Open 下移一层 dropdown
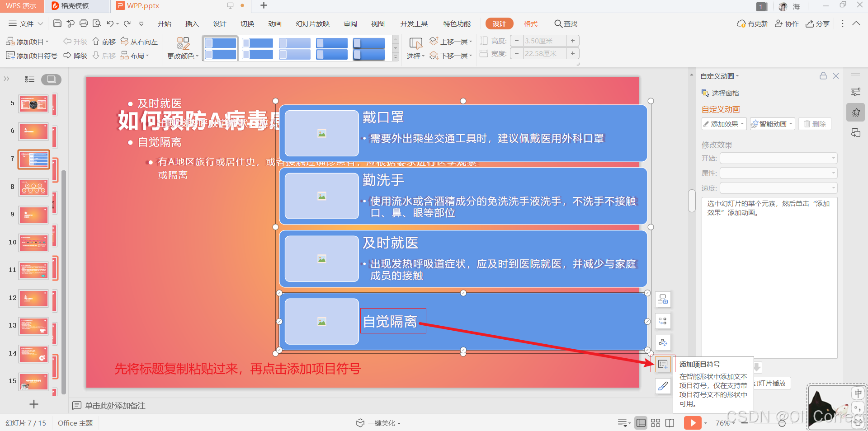The height and width of the screenshot is (431, 868). (x=451, y=56)
